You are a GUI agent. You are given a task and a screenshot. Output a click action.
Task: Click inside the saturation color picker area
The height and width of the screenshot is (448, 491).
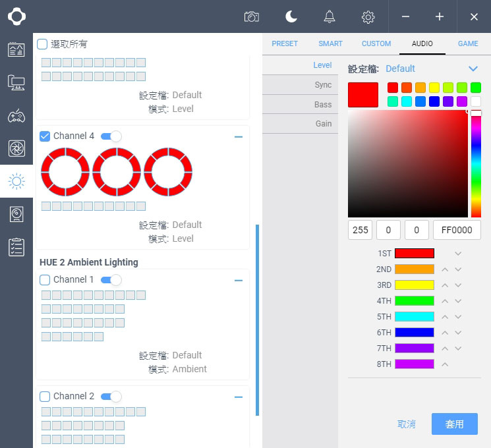pos(408,164)
